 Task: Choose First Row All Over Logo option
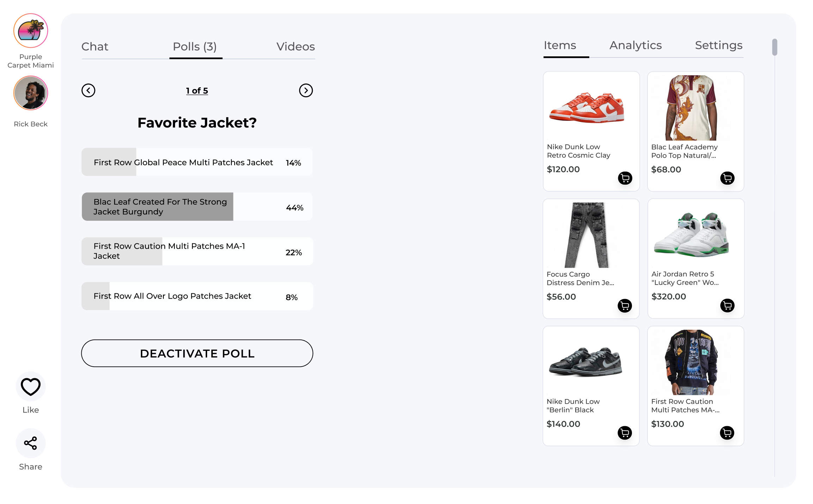pos(197,296)
